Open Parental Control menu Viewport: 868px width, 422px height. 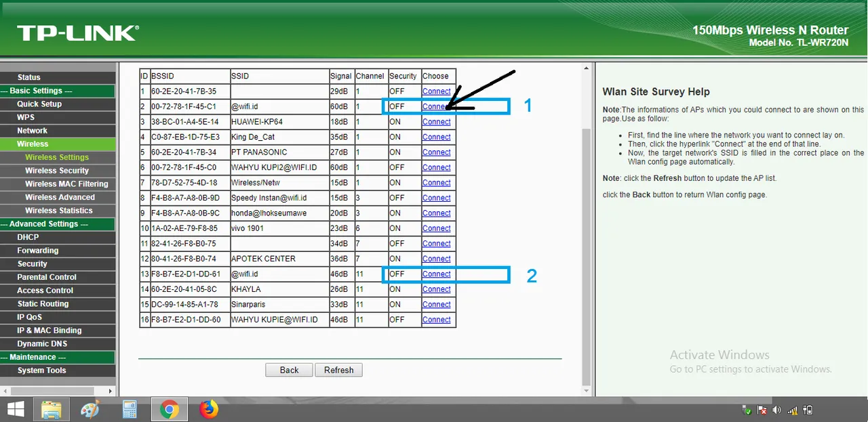point(47,277)
